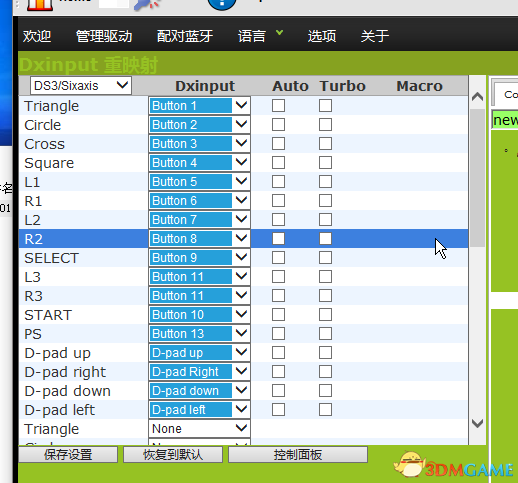Enable Auto for R2 row

(x=278, y=239)
